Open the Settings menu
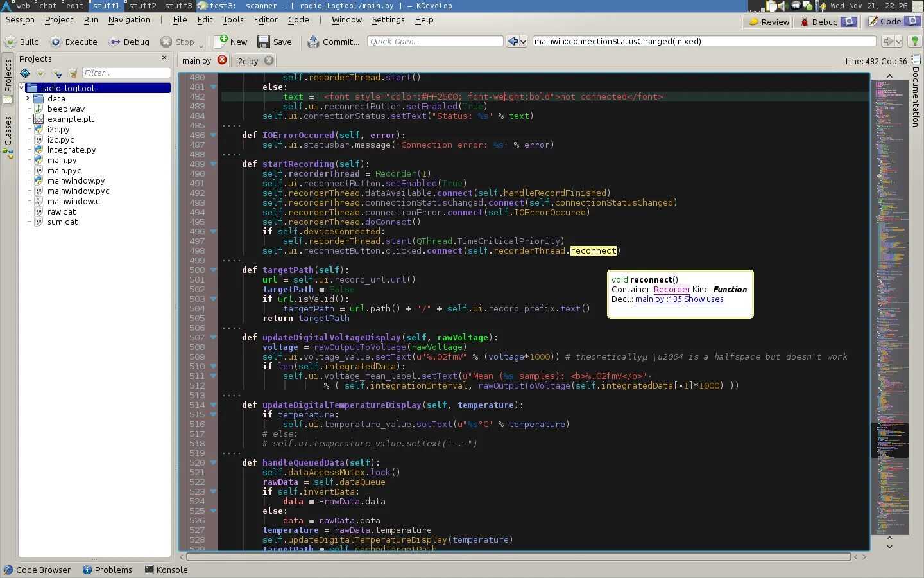 [x=388, y=20]
